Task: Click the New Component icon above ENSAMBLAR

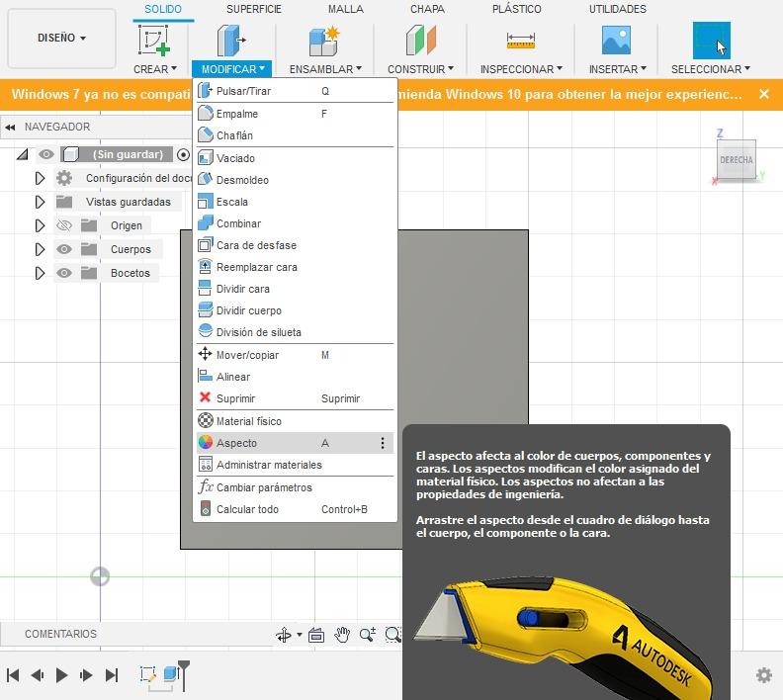Action: point(324,41)
